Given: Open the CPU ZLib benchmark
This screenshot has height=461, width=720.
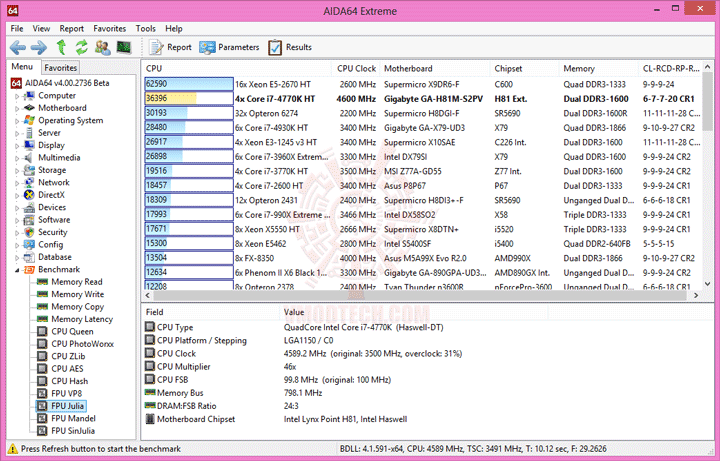Looking at the screenshot, I should tap(68, 356).
